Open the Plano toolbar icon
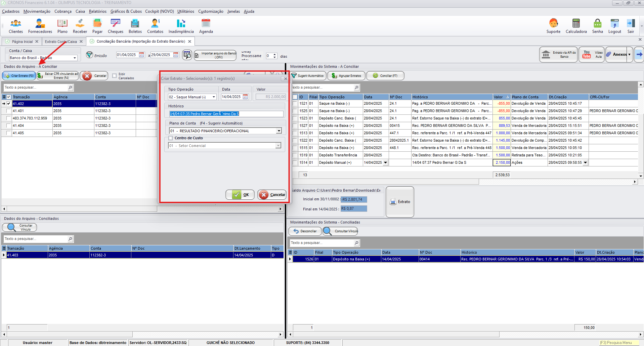644x346 pixels. click(x=62, y=23)
